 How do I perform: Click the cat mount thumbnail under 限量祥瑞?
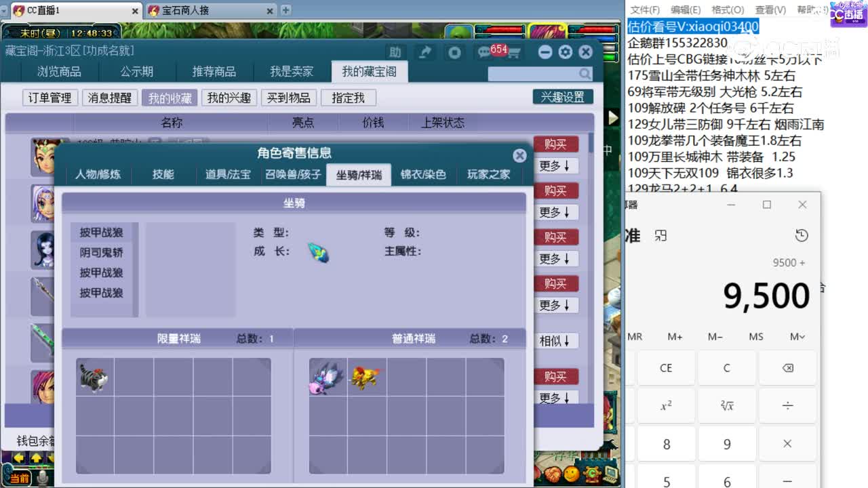click(95, 378)
